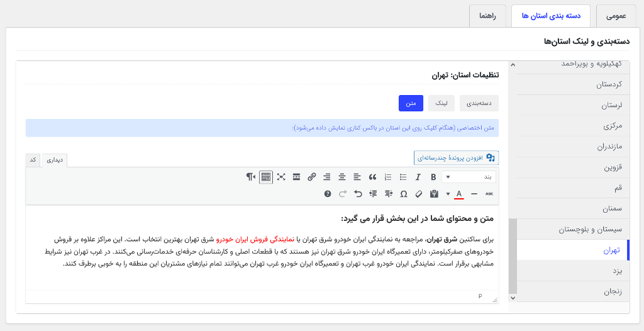Select the "دسته‌بندی" option button
Screen dimensions: 644x331
(479, 103)
